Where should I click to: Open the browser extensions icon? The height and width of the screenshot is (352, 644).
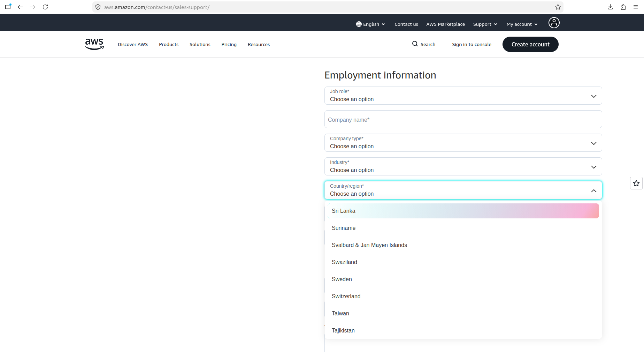[x=623, y=7]
